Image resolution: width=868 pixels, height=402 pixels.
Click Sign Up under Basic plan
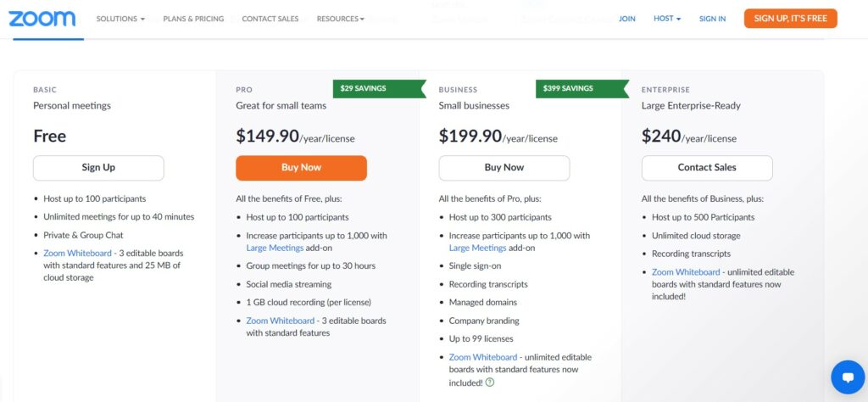(98, 168)
